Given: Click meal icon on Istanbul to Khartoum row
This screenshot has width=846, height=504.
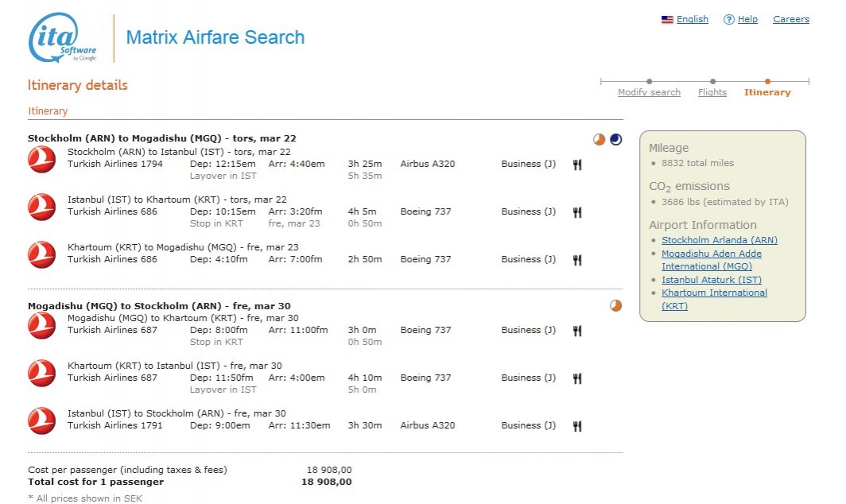Looking at the screenshot, I should tap(577, 212).
